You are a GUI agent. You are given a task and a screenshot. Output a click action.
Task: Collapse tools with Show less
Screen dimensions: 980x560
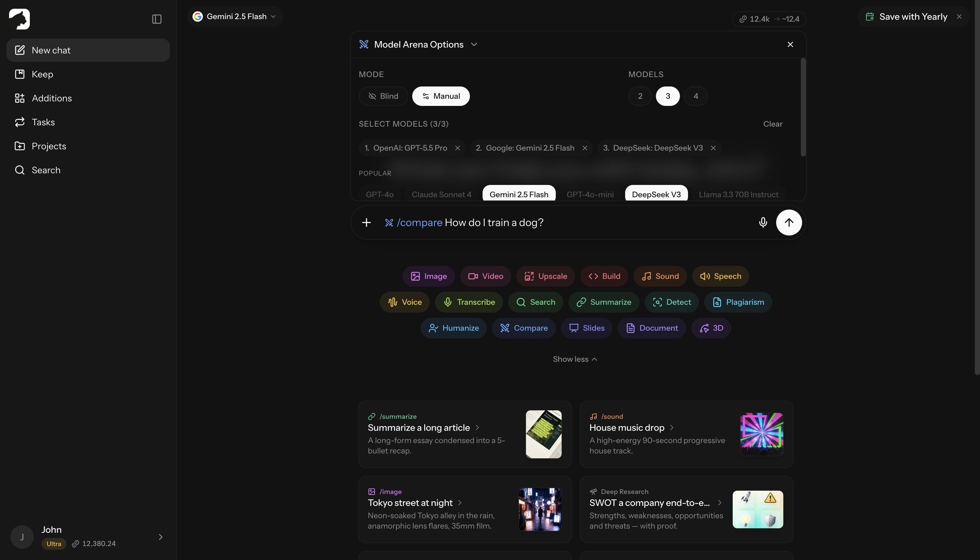pyautogui.click(x=575, y=359)
